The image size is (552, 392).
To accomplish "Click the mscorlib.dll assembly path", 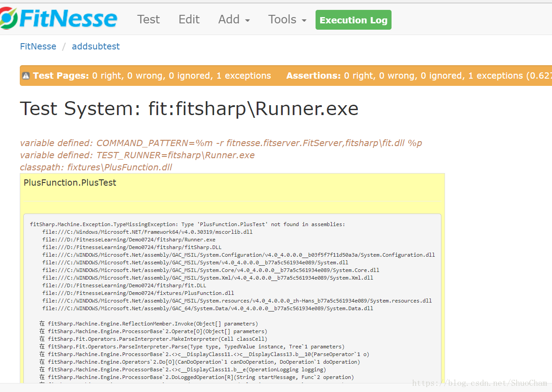I will [147, 232].
